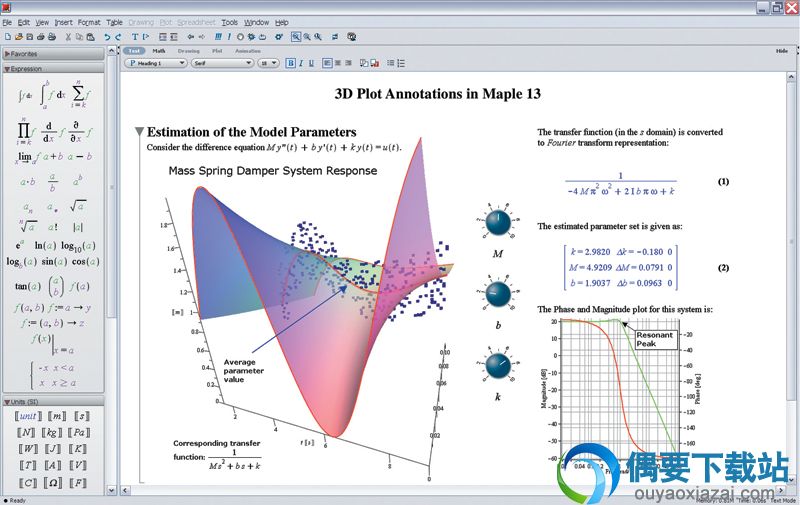Insert the square root template
Screen dimensions: 800x505
coord(78,206)
